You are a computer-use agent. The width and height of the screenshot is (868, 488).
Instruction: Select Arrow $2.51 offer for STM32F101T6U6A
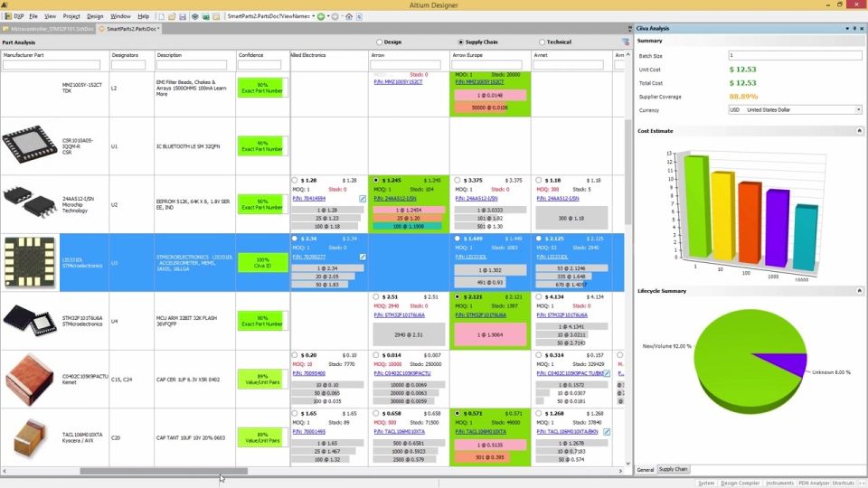(376, 297)
